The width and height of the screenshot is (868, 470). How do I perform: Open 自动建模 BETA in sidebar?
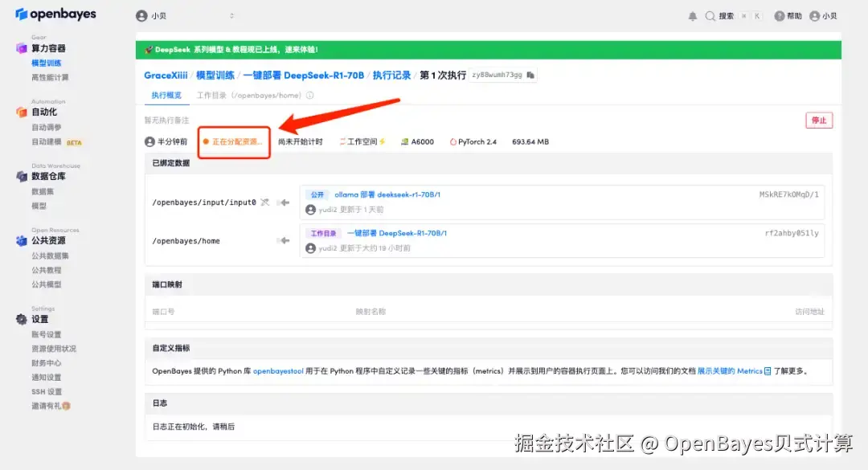(56, 141)
